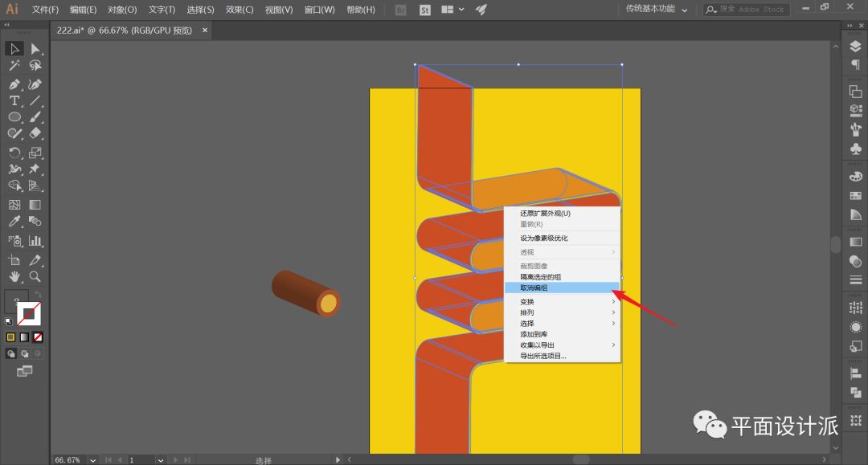The height and width of the screenshot is (465, 868).
Task: Open the artboard number dropdown
Action: 161,460
